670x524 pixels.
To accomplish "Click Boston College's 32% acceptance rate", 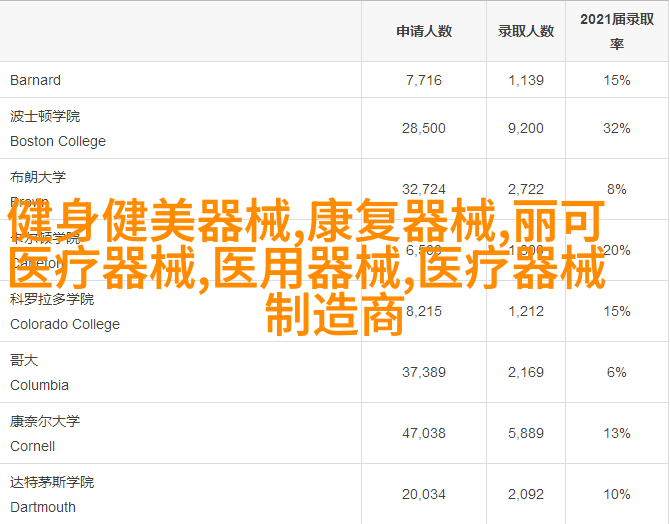I will pos(617,128).
